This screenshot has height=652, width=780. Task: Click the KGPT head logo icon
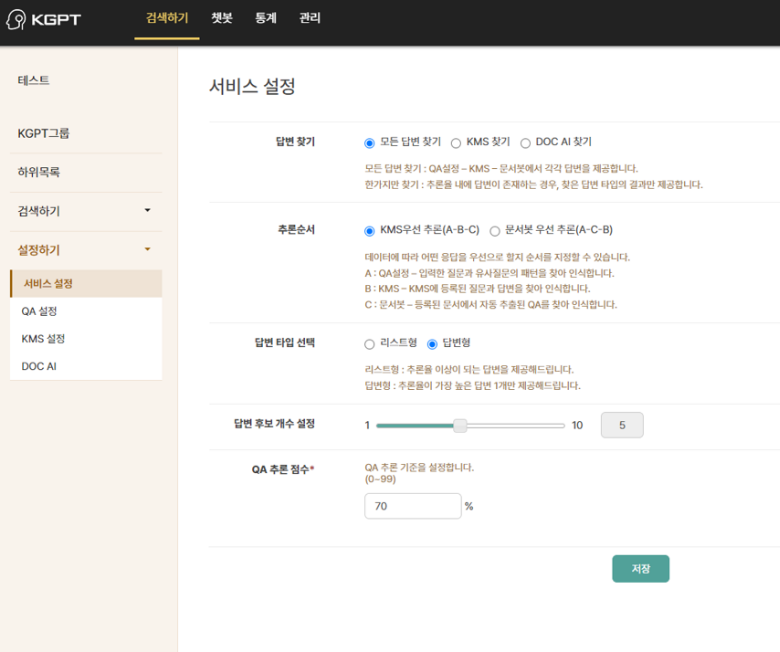[x=16, y=19]
